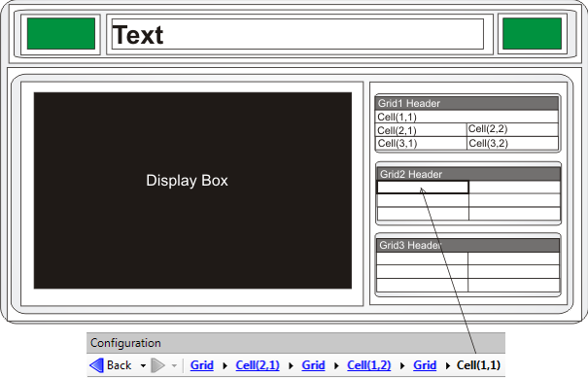The image size is (588, 378).
Task: Click the third Grid breadcrumb link
Action: pyautogui.click(x=425, y=365)
